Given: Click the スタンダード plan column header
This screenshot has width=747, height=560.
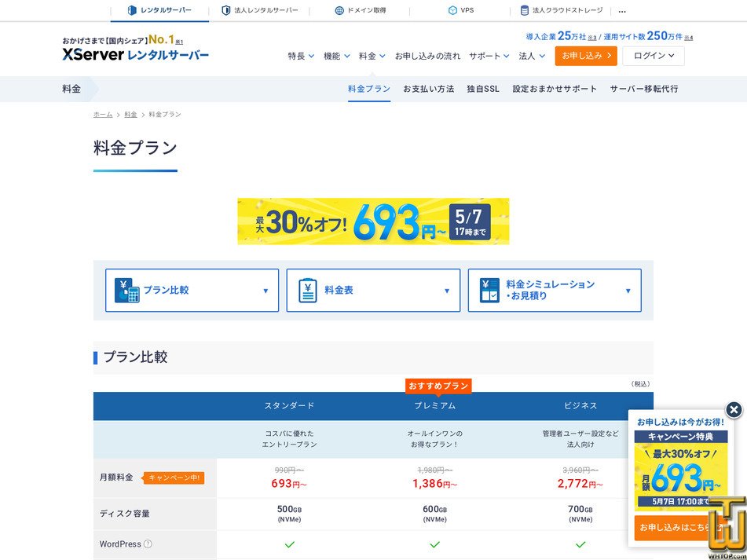Looking at the screenshot, I should [289, 406].
